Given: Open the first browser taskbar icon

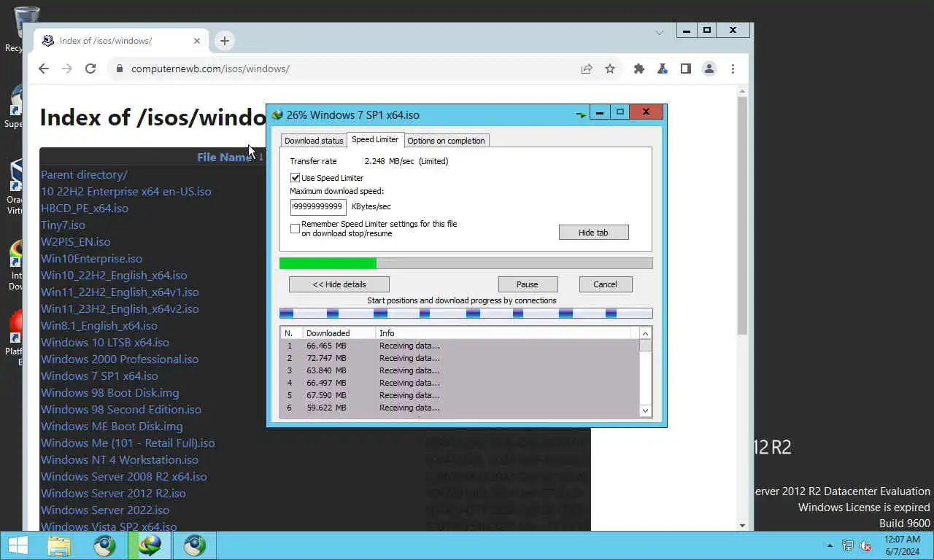Looking at the screenshot, I should tap(104, 545).
